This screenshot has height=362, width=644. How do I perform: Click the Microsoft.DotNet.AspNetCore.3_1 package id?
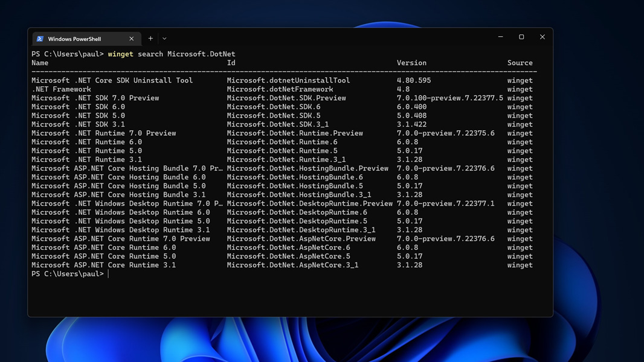click(292, 265)
